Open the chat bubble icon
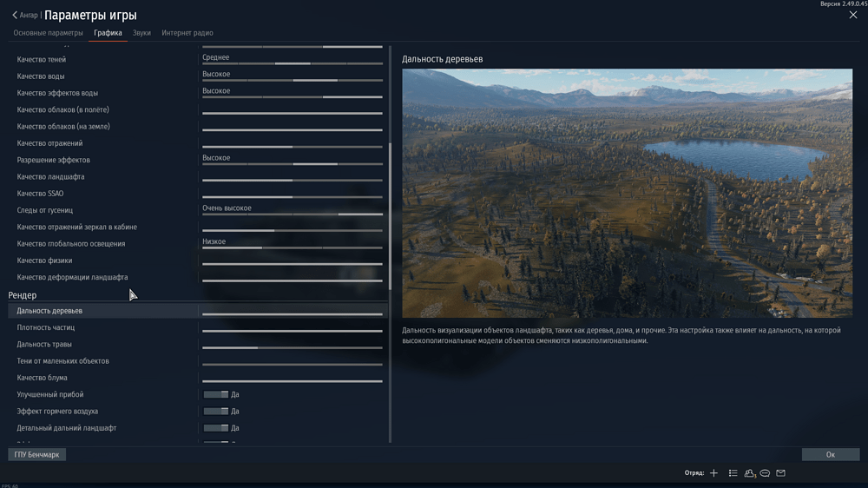This screenshot has width=868, height=488. pos(766,473)
